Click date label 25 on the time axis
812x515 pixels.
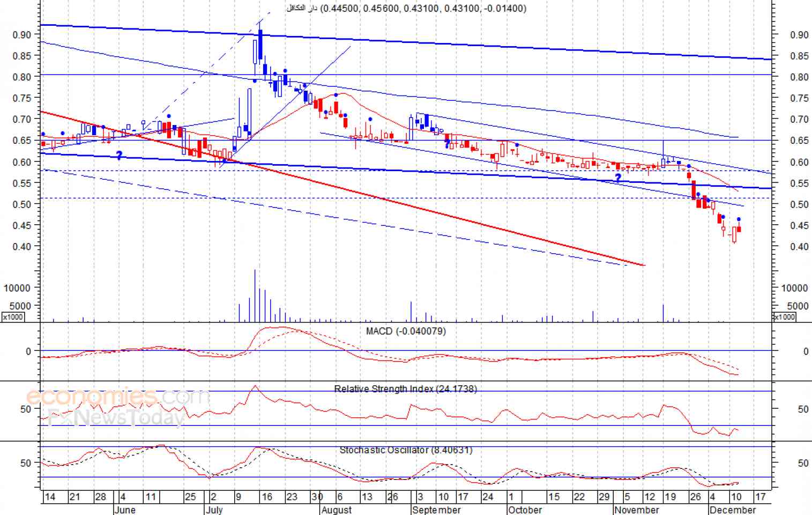point(190,497)
